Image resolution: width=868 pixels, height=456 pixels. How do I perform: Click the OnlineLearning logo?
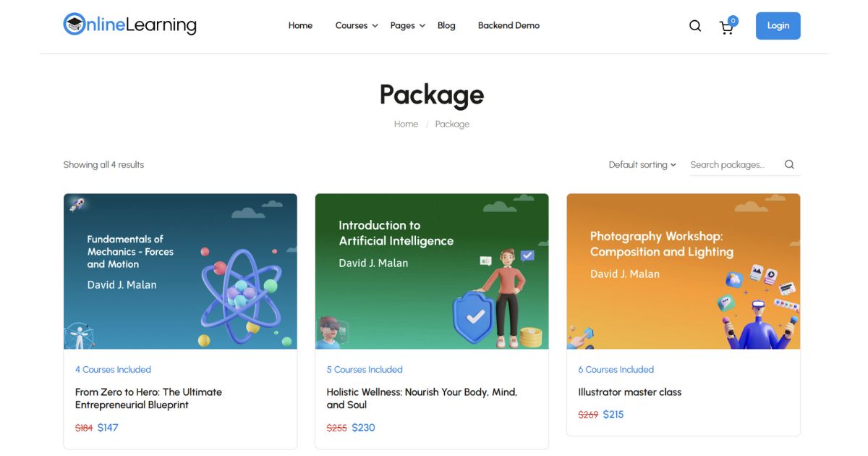pos(129,24)
